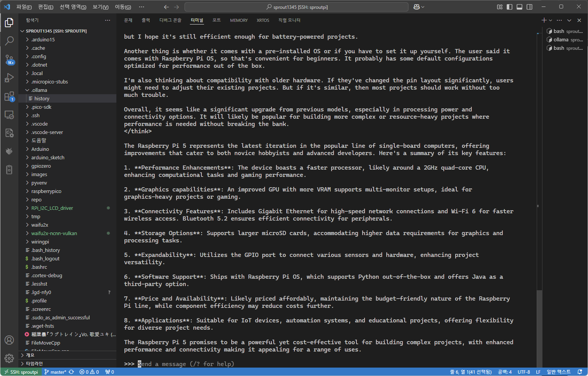Synchronize changes icon in status bar
The height and width of the screenshot is (376, 588).
click(x=71, y=372)
